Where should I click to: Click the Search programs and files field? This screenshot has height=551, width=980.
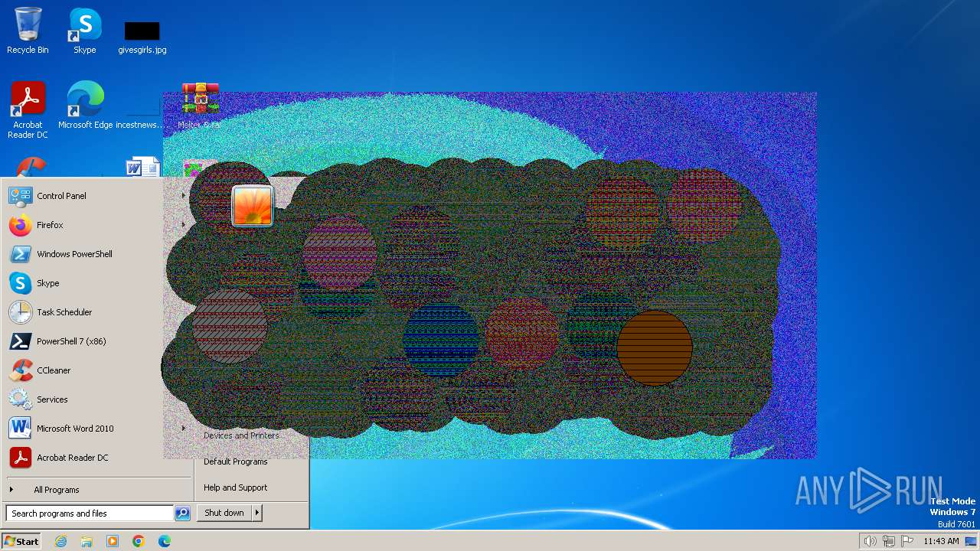click(90, 514)
